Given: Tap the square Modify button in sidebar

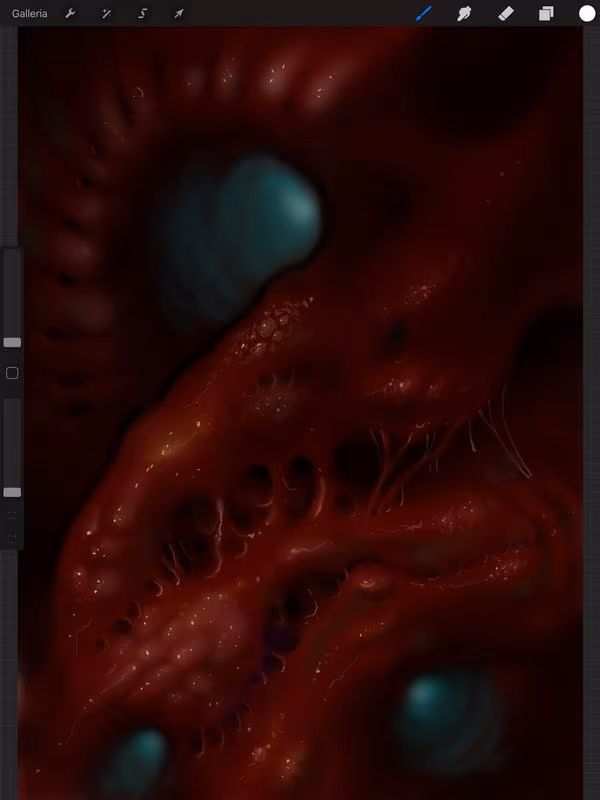Looking at the screenshot, I should click(x=12, y=373).
